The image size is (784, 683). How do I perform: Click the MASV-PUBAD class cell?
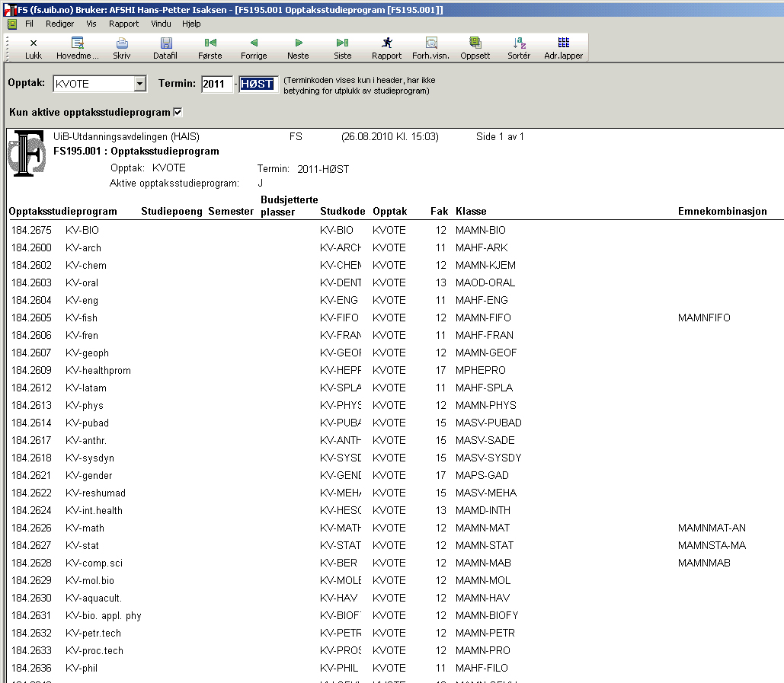click(488, 423)
